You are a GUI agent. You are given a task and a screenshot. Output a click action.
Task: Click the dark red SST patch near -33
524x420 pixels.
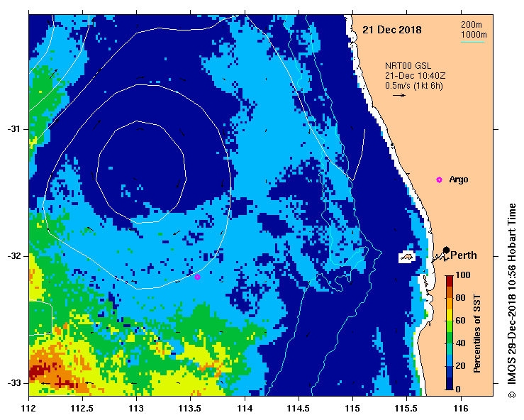pyautogui.click(x=37, y=372)
